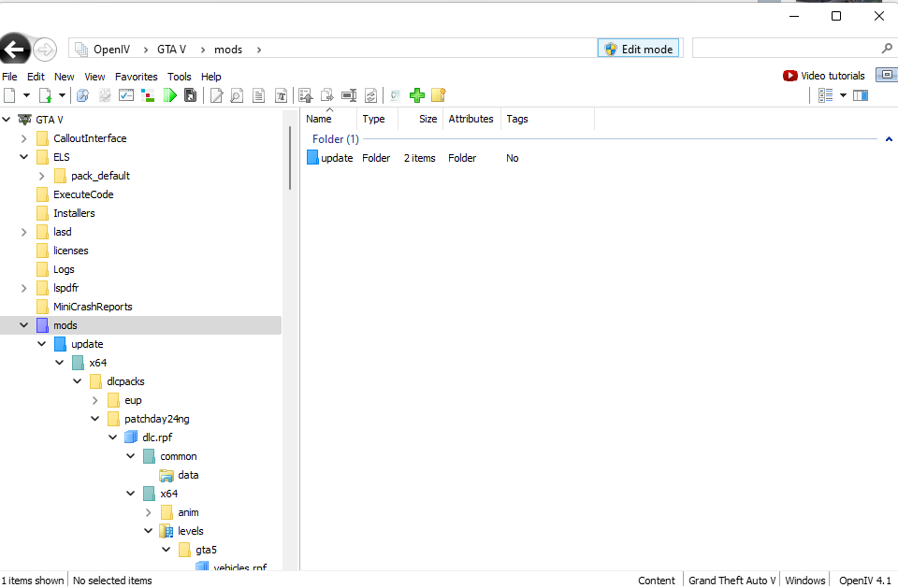Click the magnifier search icon in search box
The height and width of the screenshot is (588, 898).
(886, 49)
